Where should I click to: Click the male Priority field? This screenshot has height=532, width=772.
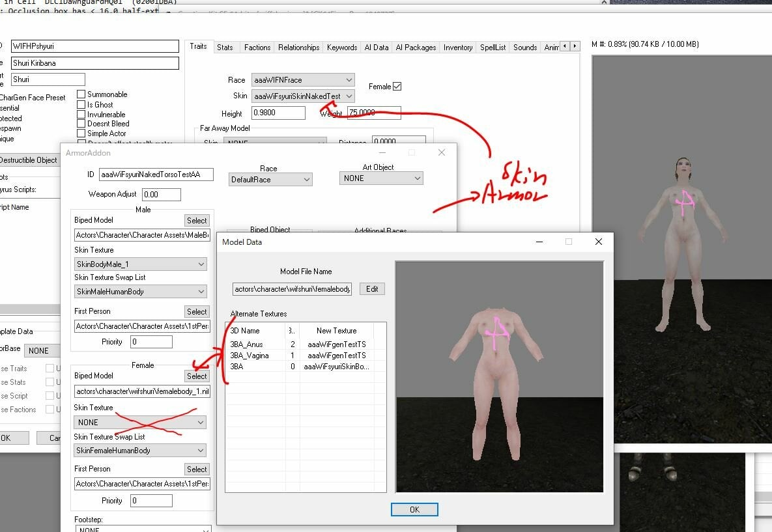(151, 342)
